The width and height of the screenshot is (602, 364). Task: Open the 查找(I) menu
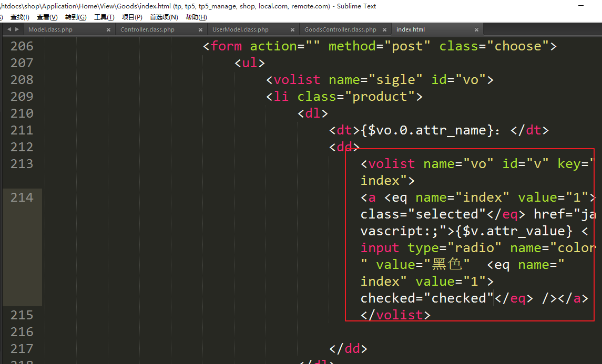click(20, 17)
